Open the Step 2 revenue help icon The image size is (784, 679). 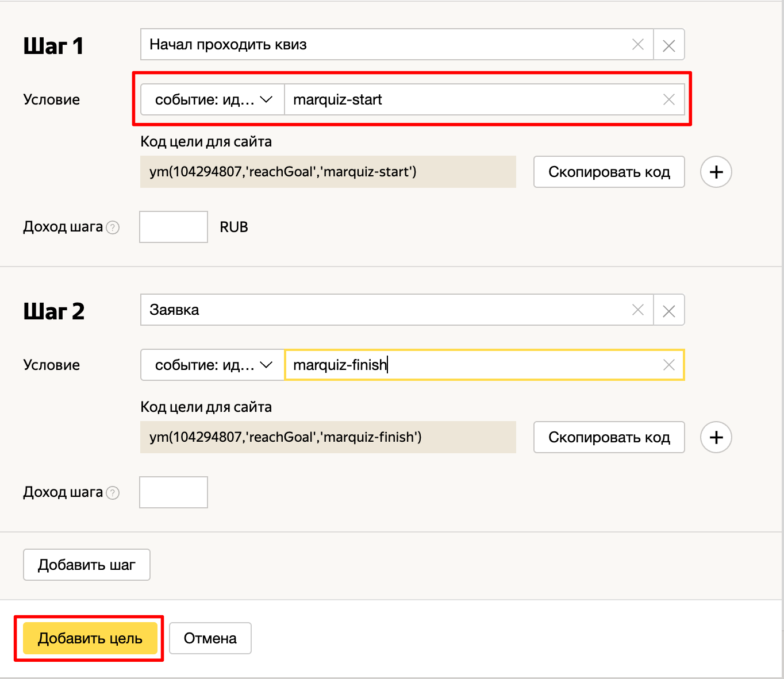(x=113, y=493)
